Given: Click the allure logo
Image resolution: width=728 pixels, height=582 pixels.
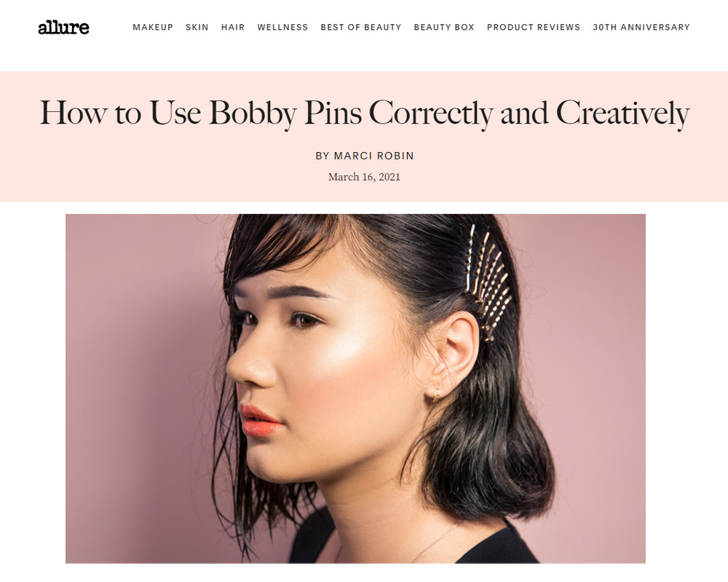Looking at the screenshot, I should [x=63, y=28].
